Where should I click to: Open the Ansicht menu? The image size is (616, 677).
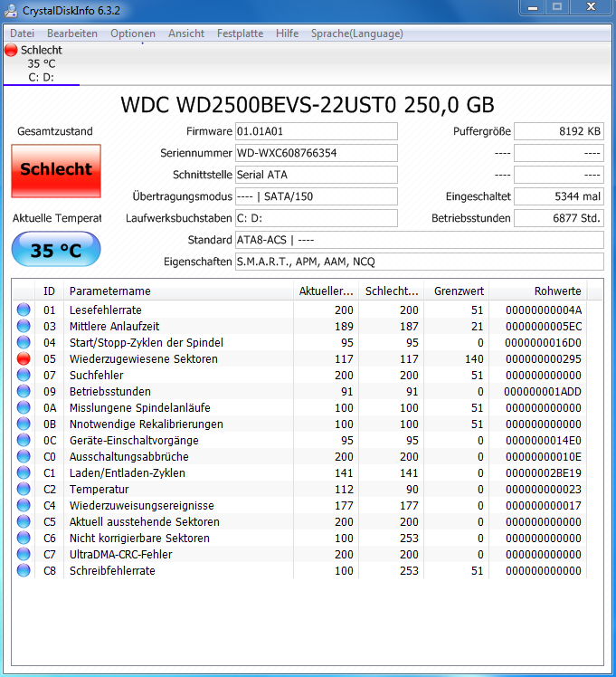pyautogui.click(x=186, y=33)
